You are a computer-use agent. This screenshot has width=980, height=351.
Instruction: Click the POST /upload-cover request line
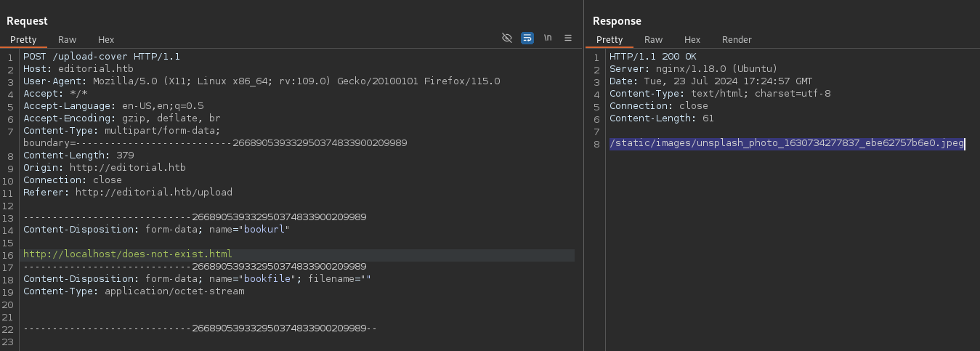click(102, 57)
